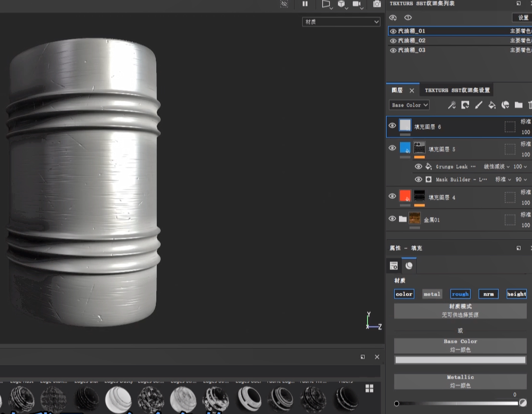Image resolution: width=532 pixels, height=414 pixels.
Task: Toggle visibility of Grunge Leak effect
Action: pyautogui.click(x=418, y=166)
